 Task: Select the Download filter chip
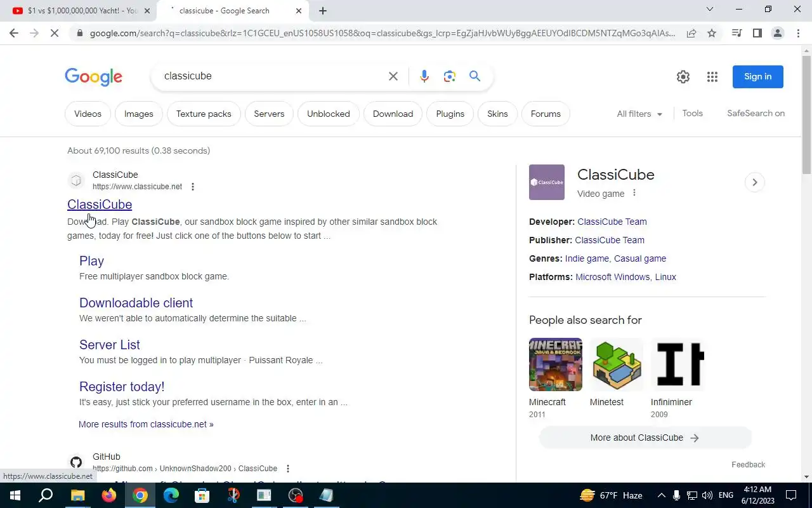393,114
